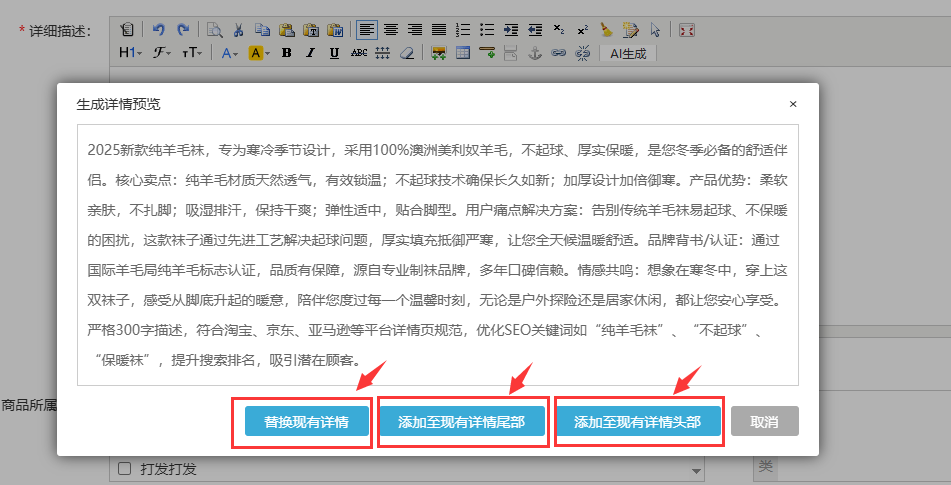Click the undo arrow icon

tap(159, 30)
